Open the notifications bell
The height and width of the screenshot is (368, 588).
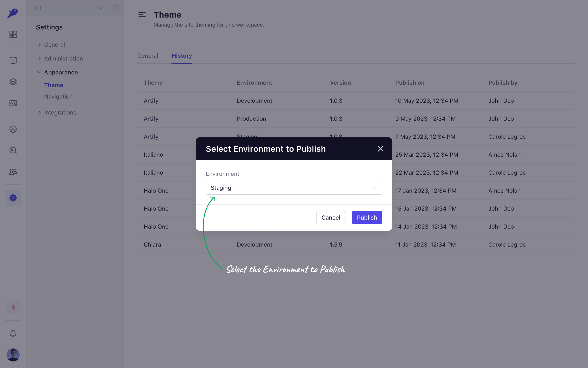[x=13, y=334]
